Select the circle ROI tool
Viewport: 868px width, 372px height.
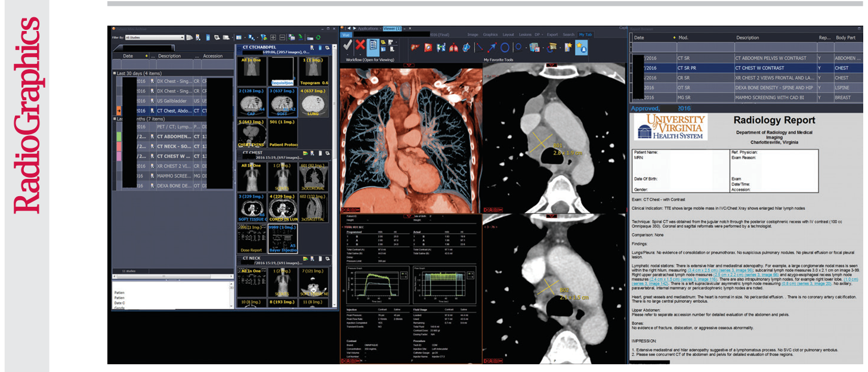505,48
